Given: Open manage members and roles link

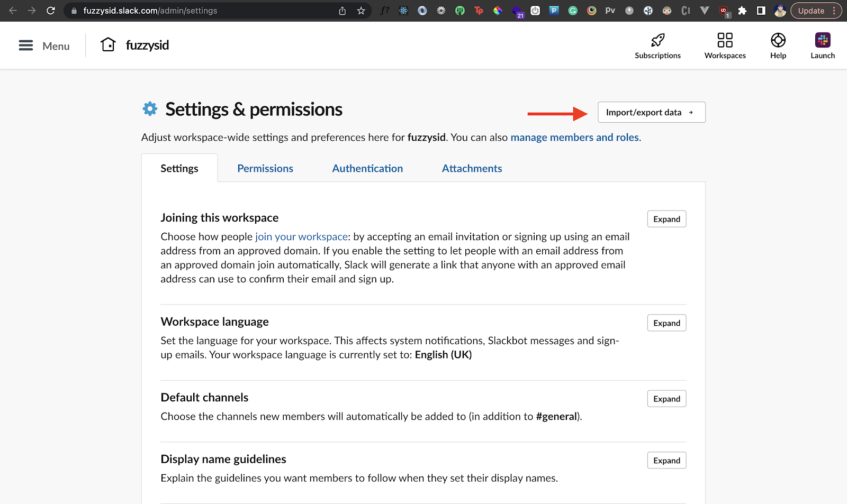Looking at the screenshot, I should pos(574,138).
